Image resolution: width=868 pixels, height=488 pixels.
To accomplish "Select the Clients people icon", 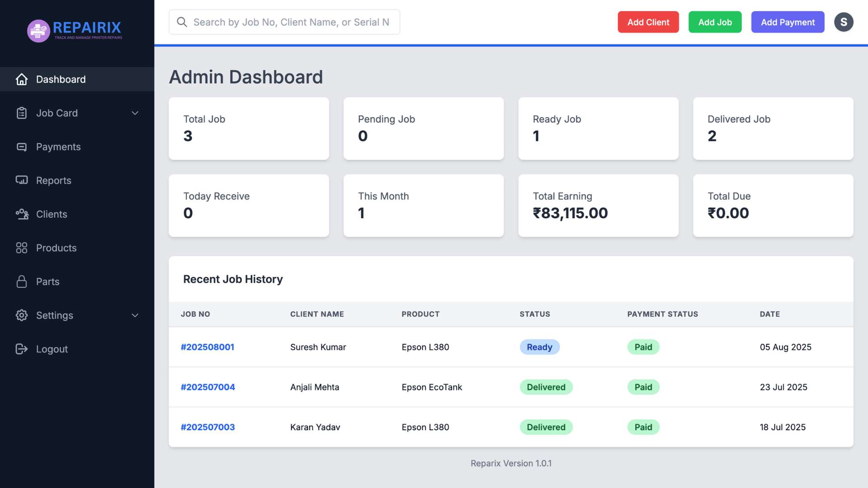I will click(22, 214).
